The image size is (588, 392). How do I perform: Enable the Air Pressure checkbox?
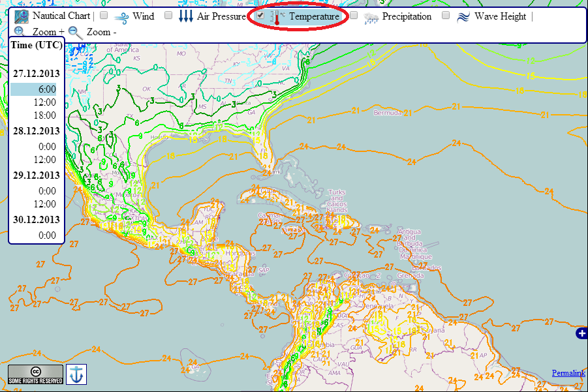(167, 15)
